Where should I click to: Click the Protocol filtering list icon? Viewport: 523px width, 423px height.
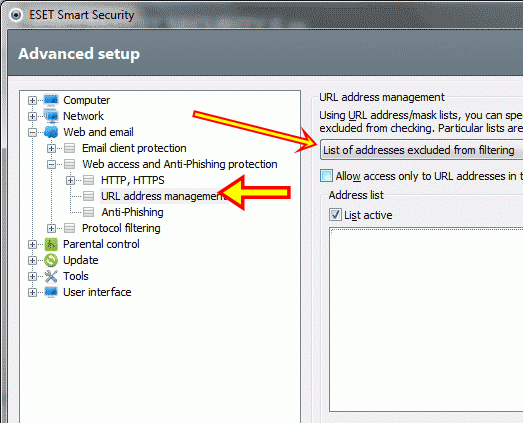(69, 228)
